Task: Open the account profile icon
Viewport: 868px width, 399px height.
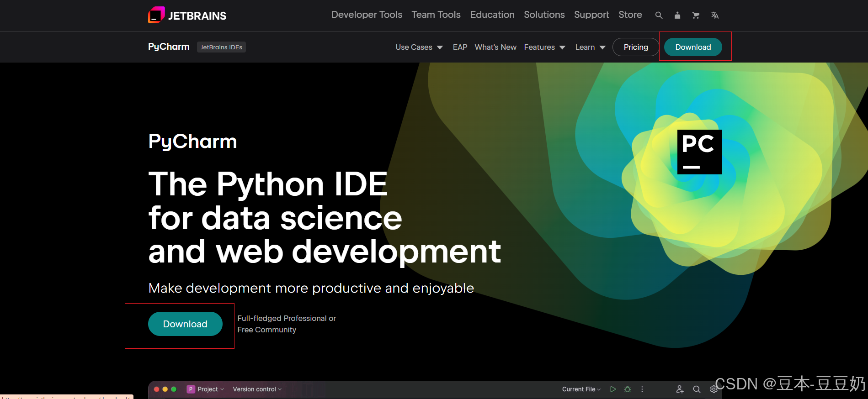Action: point(677,15)
